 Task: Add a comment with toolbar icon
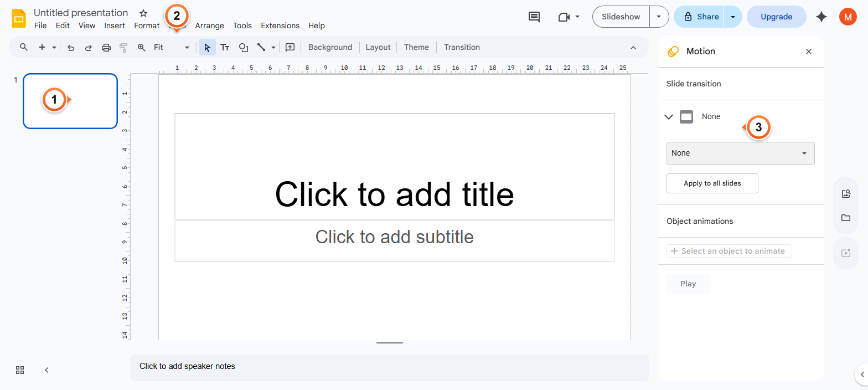[x=290, y=48]
